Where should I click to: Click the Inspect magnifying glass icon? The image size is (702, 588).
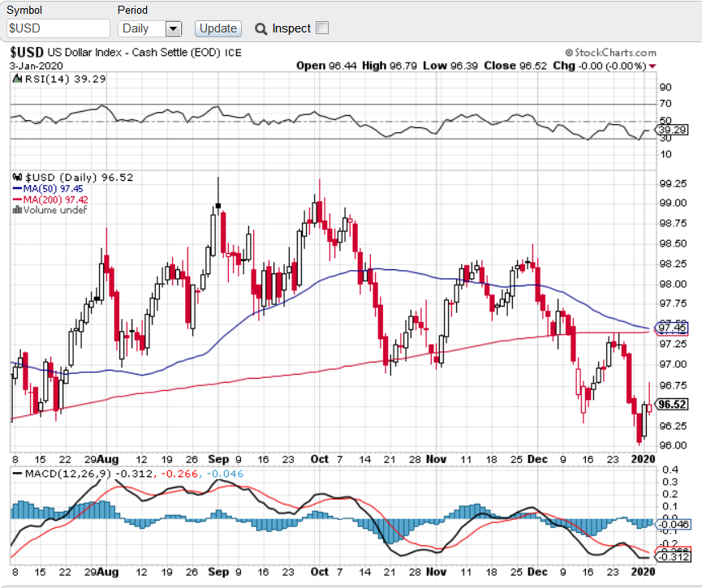pyautogui.click(x=261, y=29)
